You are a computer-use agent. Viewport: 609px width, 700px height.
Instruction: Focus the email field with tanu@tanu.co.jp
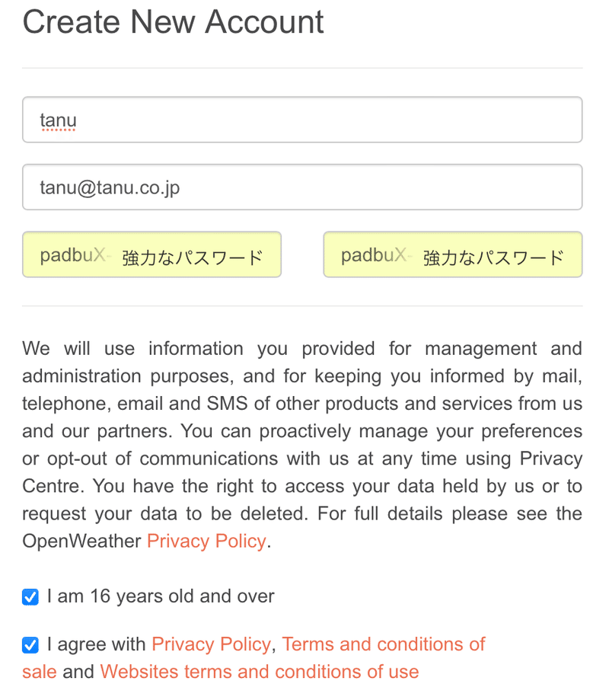pos(302,187)
